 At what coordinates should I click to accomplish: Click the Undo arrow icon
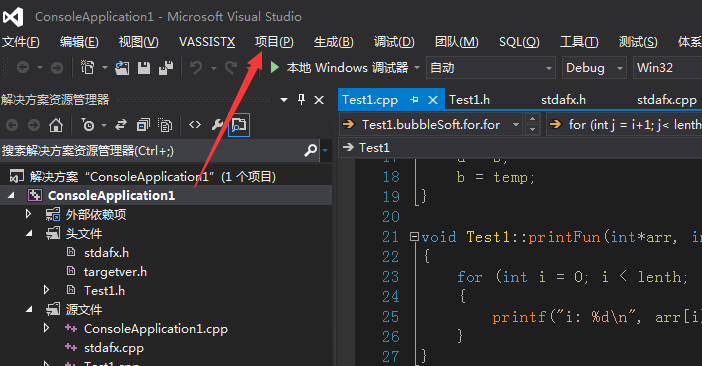pos(196,68)
